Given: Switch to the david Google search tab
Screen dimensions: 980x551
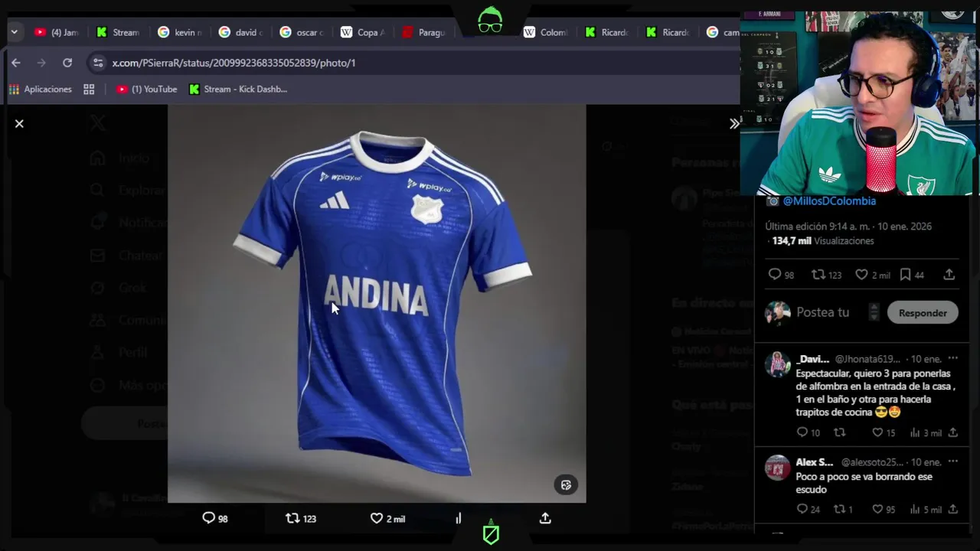Looking at the screenshot, I should [240, 32].
